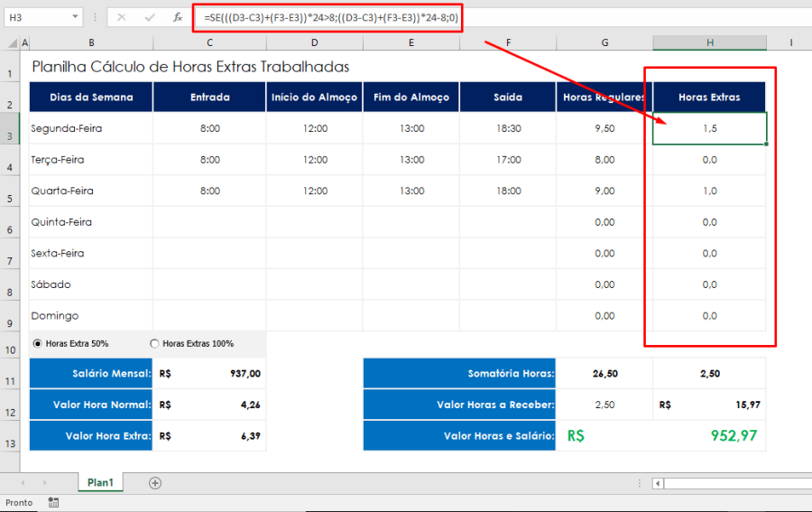812x512 pixels.
Task: Select row 3 header
Action: coord(10,128)
